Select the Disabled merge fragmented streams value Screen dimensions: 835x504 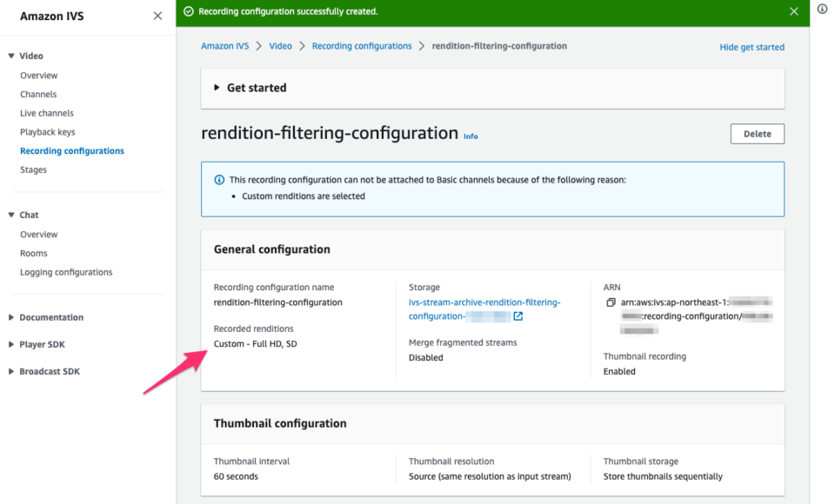click(x=425, y=358)
